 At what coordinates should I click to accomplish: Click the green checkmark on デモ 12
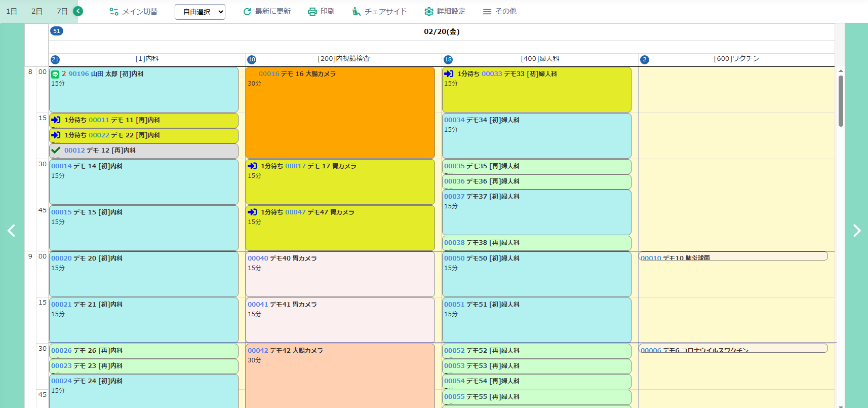point(56,150)
